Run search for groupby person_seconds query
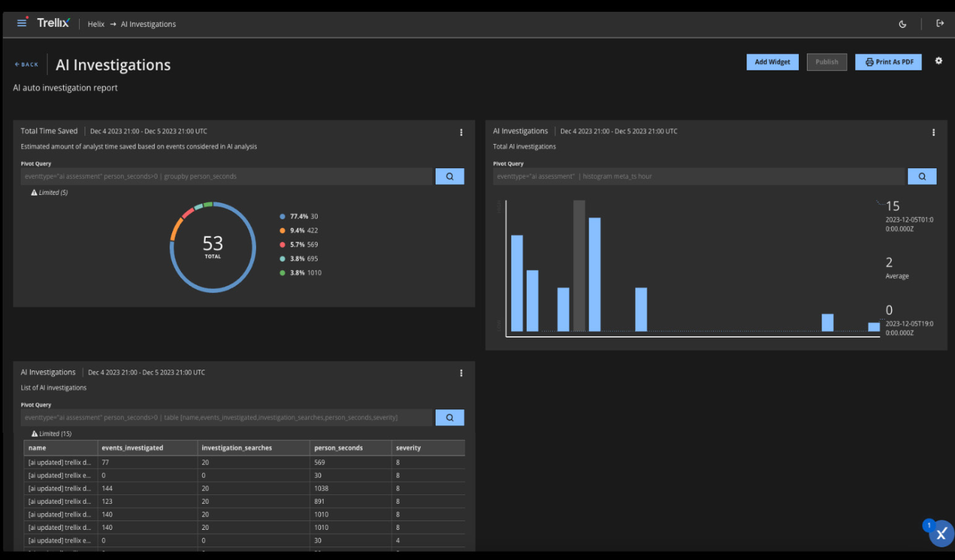The image size is (955, 560). (450, 176)
